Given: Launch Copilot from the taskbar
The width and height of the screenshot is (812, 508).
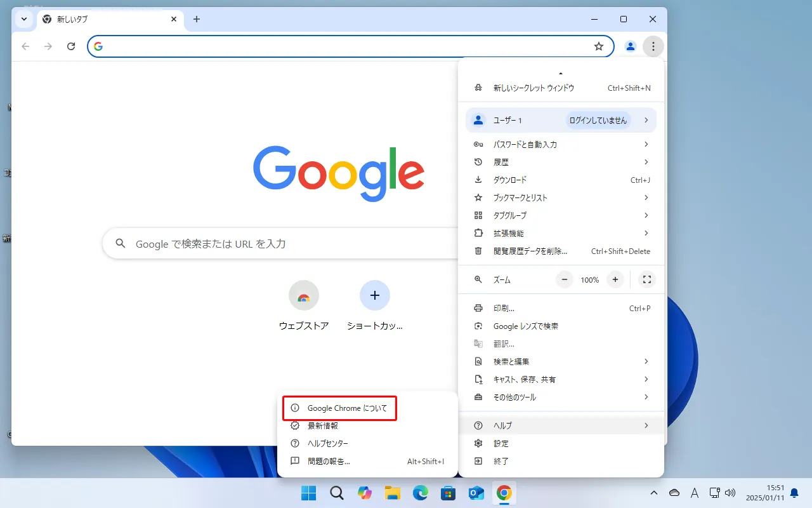Looking at the screenshot, I should [x=365, y=493].
